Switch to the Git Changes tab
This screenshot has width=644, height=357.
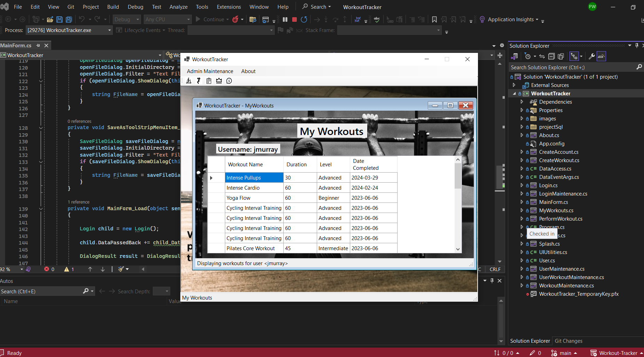click(x=568, y=341)
